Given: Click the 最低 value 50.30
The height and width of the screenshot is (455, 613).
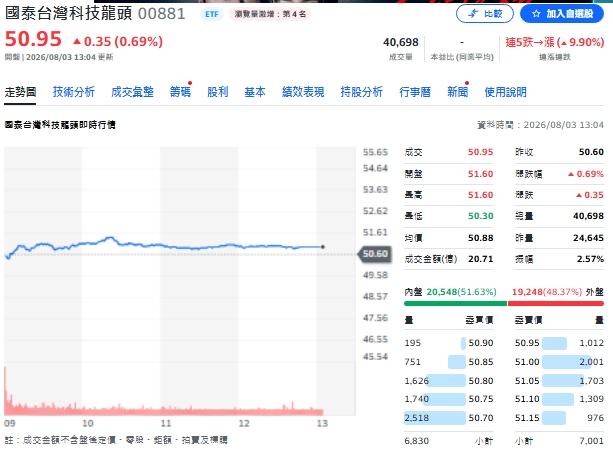Looking at the screenshot, I should [x=480, y=216].
